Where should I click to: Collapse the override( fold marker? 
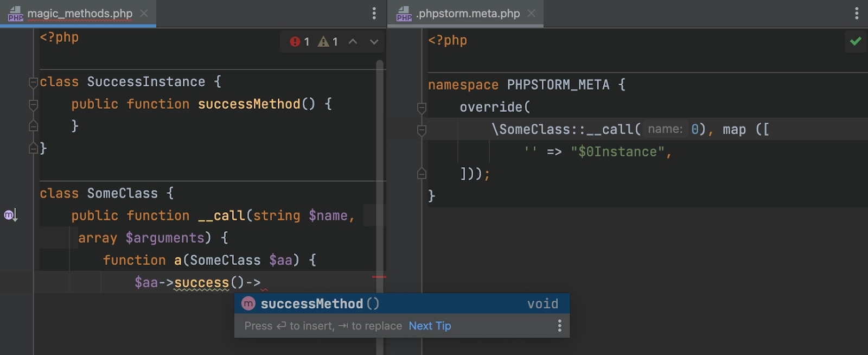point(422,108)
